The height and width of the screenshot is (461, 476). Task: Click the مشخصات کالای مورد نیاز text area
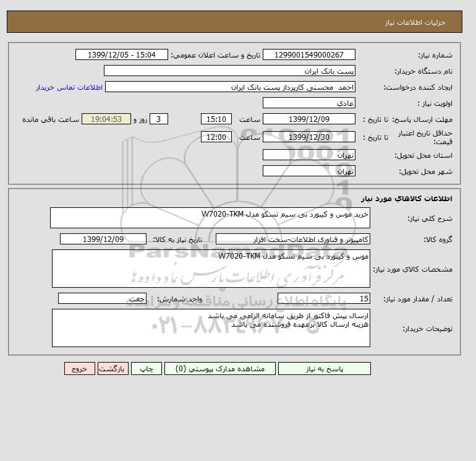[x=211, y=269]
